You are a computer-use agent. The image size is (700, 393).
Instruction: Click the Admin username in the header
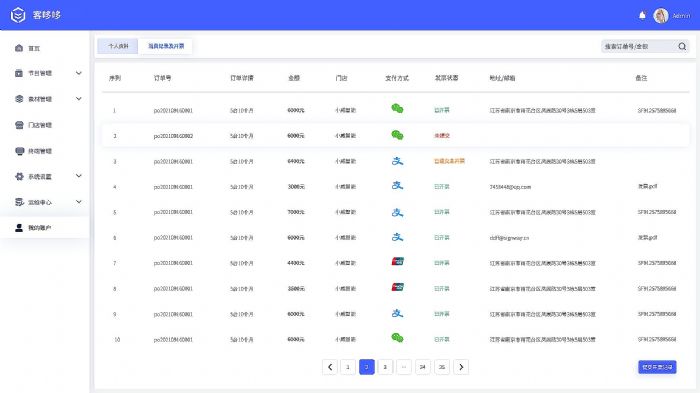[681, 16]
